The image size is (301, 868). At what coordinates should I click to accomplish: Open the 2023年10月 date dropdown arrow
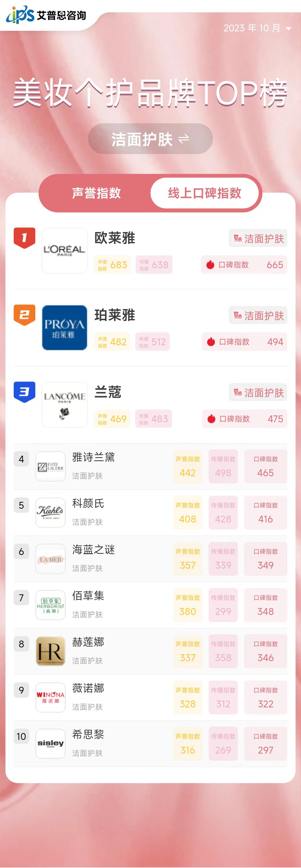(x=288, y=29)
